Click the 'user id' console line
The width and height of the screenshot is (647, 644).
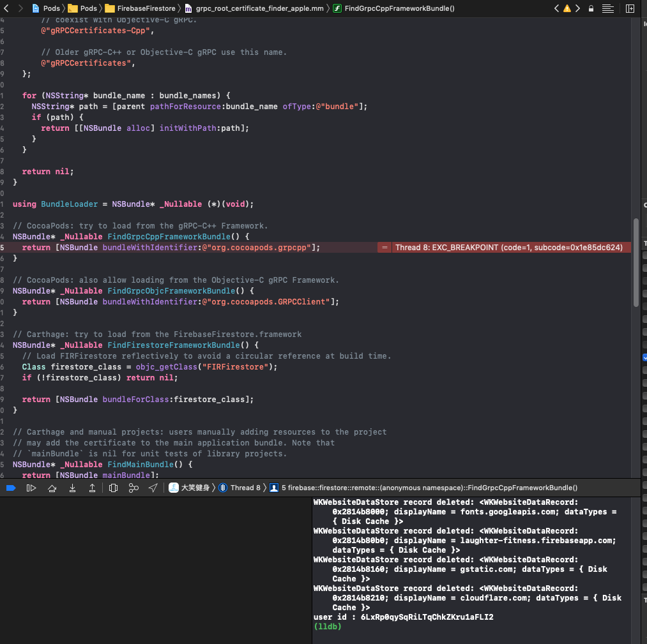404,617
